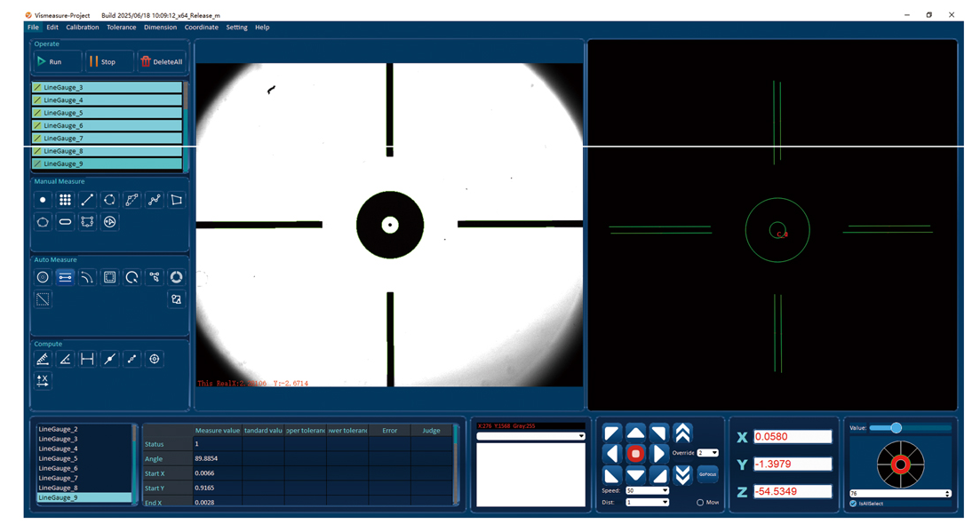980x532 pixels.
Task: Select the rectangle tool in Auto Measure
Action: [x=109, y=277]
